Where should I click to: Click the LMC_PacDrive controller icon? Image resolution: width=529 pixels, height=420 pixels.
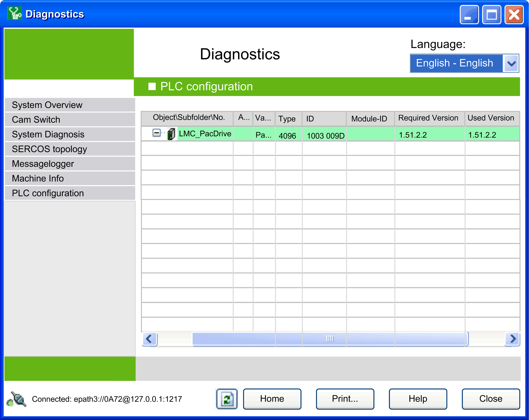coord(171,134)
